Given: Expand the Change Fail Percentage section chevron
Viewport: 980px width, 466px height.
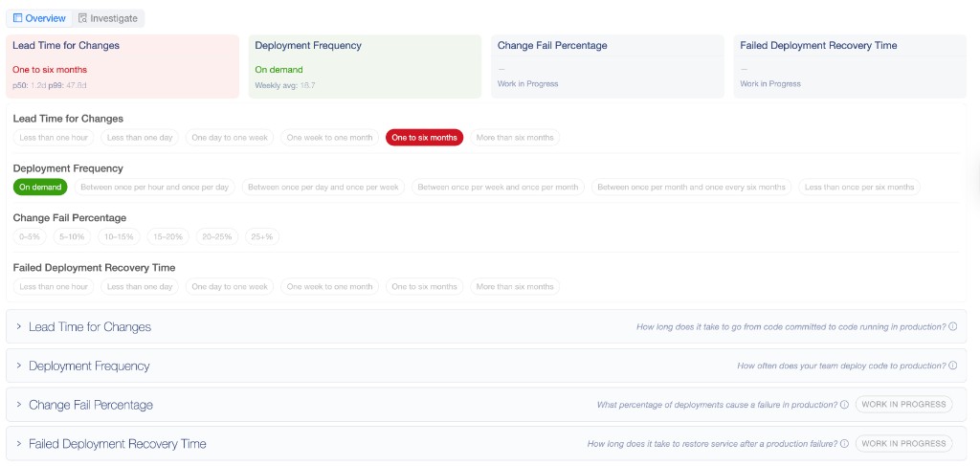Looking at the screenshot, I should tap(19, 405).
